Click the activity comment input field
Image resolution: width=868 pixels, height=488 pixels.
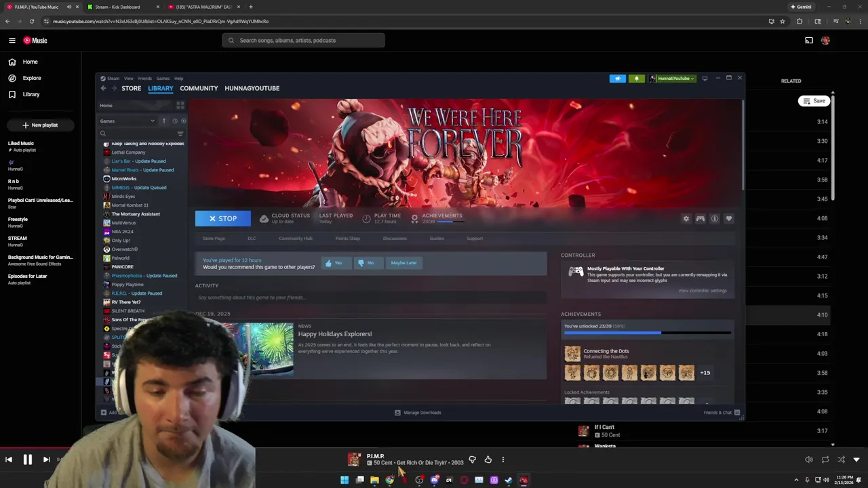(370, 298)
